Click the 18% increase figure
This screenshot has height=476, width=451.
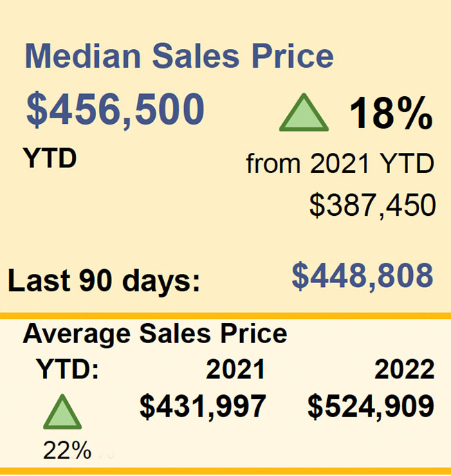(x=392, y=113)
